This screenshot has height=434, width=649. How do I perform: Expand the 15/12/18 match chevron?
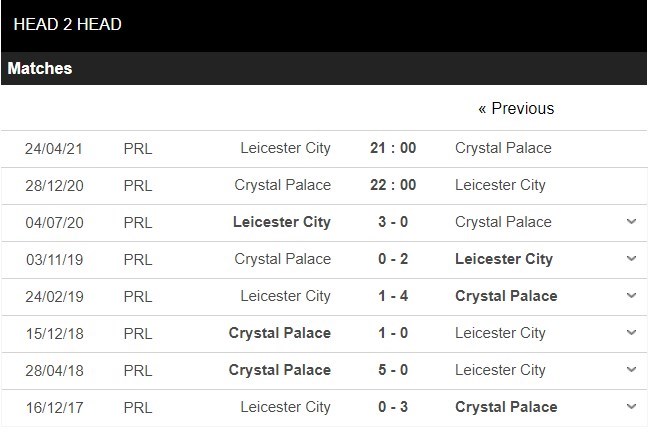coord(631,333)
